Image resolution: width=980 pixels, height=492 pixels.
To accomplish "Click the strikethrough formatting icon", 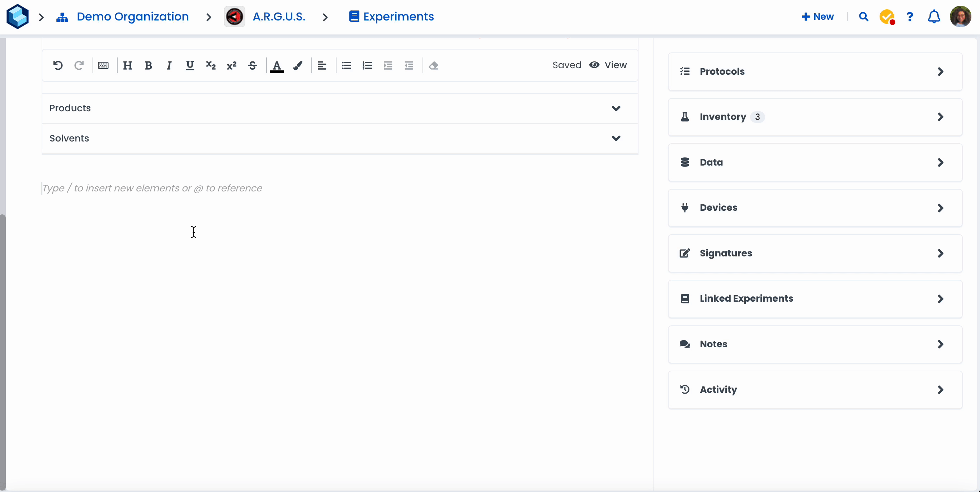I will [252, 65].
